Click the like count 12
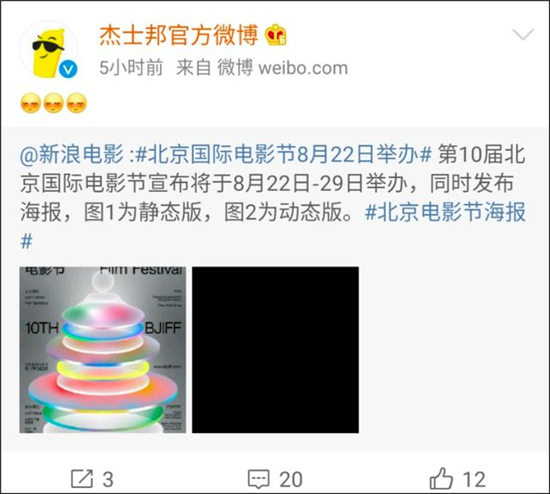This screenshot has height=494, width=550. 474,480
